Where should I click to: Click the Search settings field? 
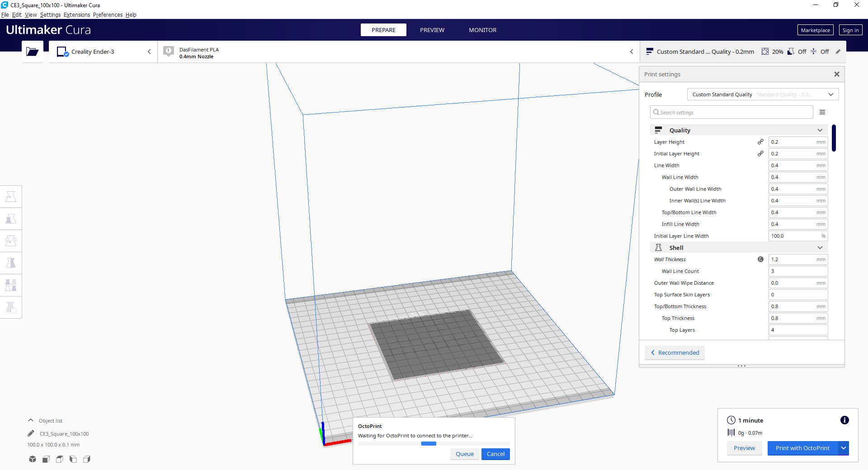[x=731, y=112]
